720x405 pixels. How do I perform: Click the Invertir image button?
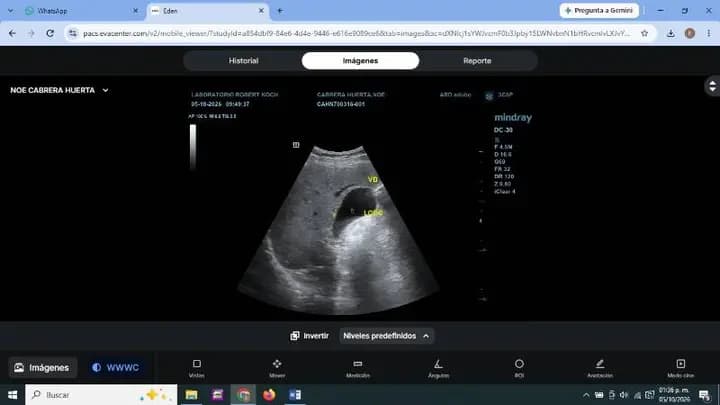coord(309,336)
